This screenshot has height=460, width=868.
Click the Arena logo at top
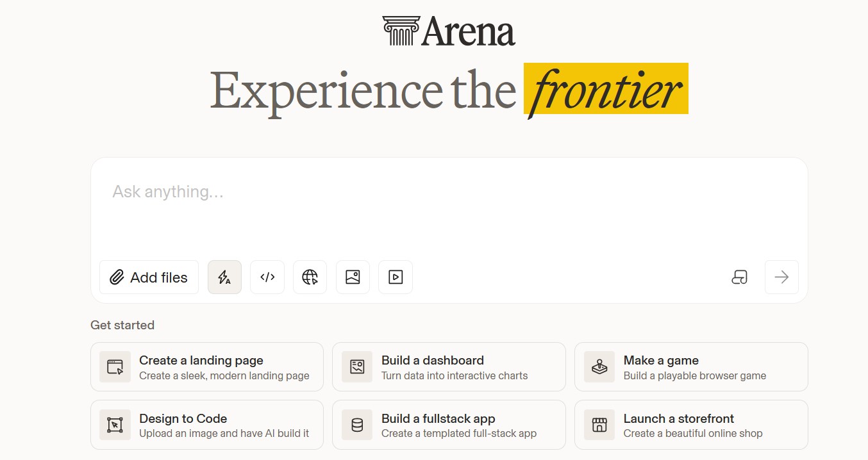(449, 31)
